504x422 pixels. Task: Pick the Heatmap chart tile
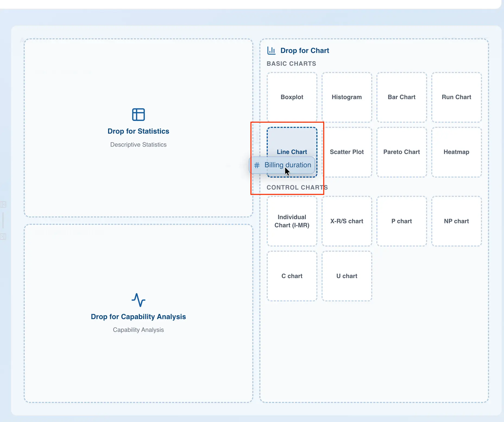tap(456, 152)
